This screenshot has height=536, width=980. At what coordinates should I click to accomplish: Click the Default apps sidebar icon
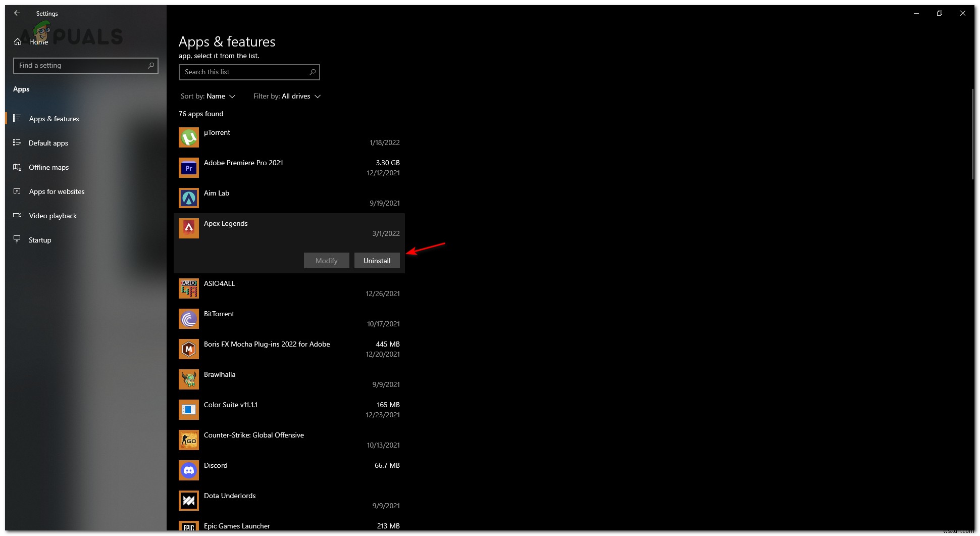[17, 143]
